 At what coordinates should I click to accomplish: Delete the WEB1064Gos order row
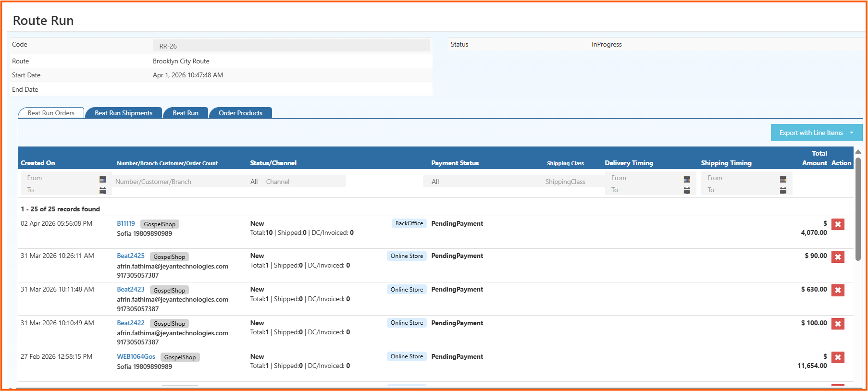click(838, 357)
